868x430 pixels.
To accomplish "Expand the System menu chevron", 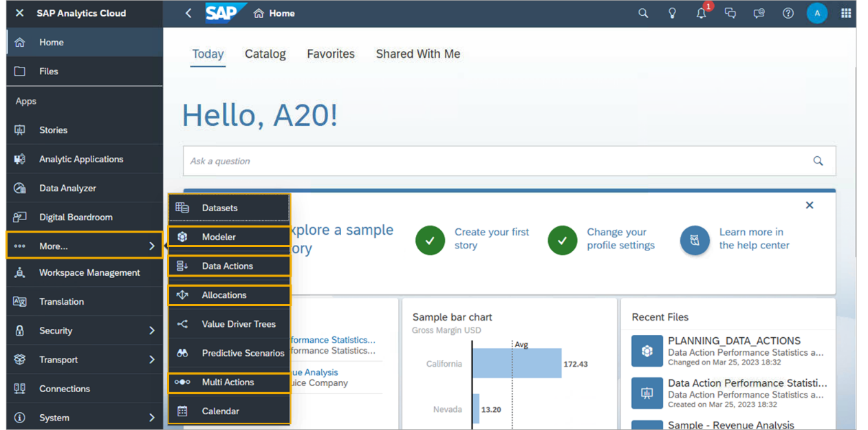I will 152,418.
